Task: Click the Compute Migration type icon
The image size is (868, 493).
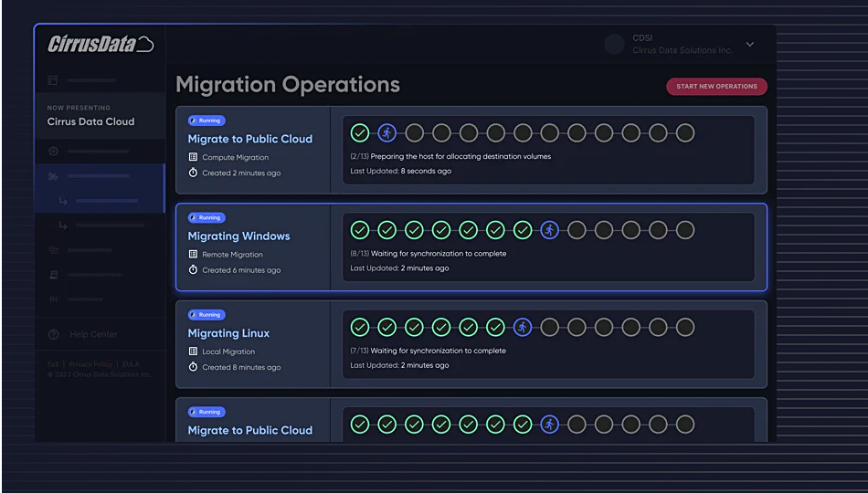Action: [x=193, y=157]
